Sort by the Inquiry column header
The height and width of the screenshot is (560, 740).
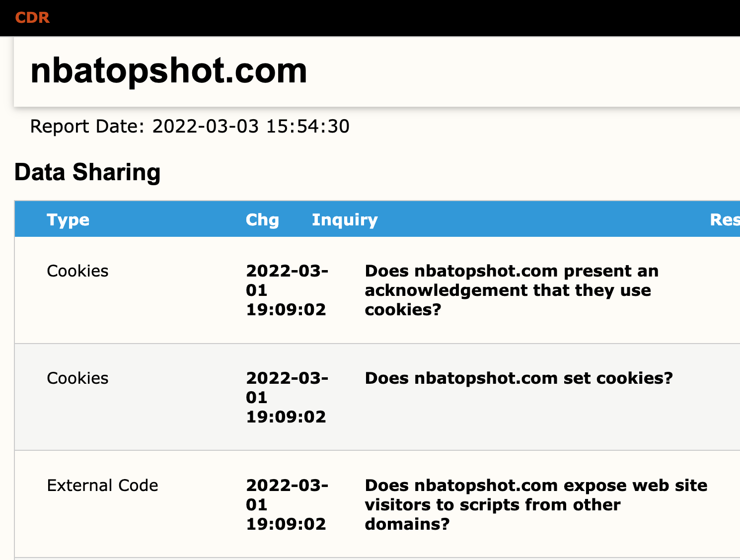click(x=345, y=219)
